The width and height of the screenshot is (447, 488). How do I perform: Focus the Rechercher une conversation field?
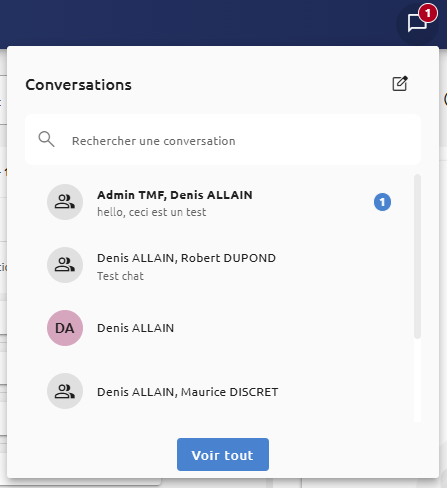(x=223, y=140)
